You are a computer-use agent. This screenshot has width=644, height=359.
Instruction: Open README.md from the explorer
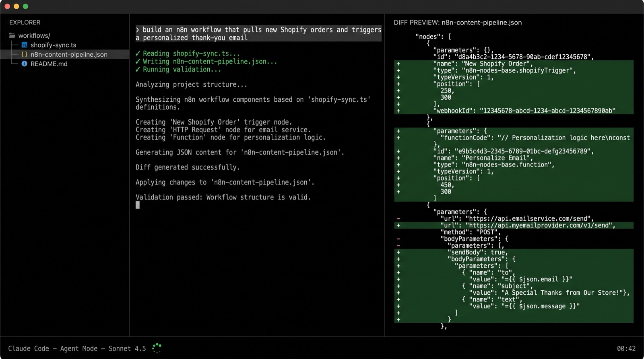pos(49,64)
